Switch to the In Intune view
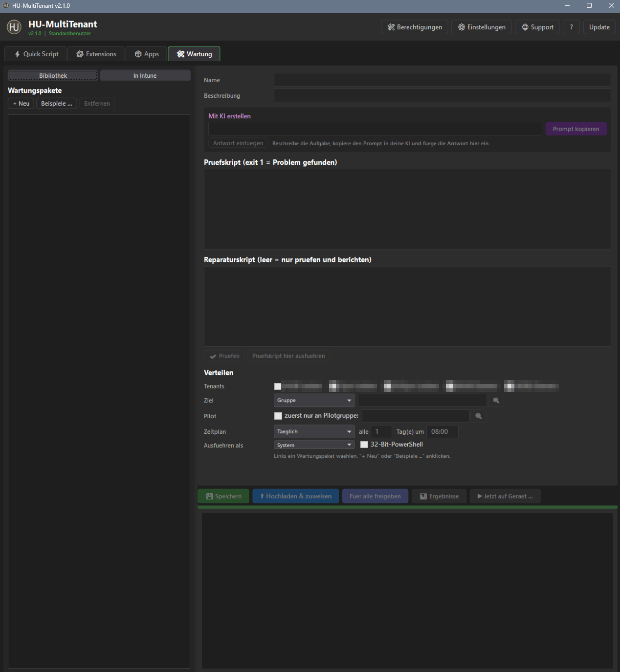The width and height of the screenshot is (620, 672). [145, 76]
